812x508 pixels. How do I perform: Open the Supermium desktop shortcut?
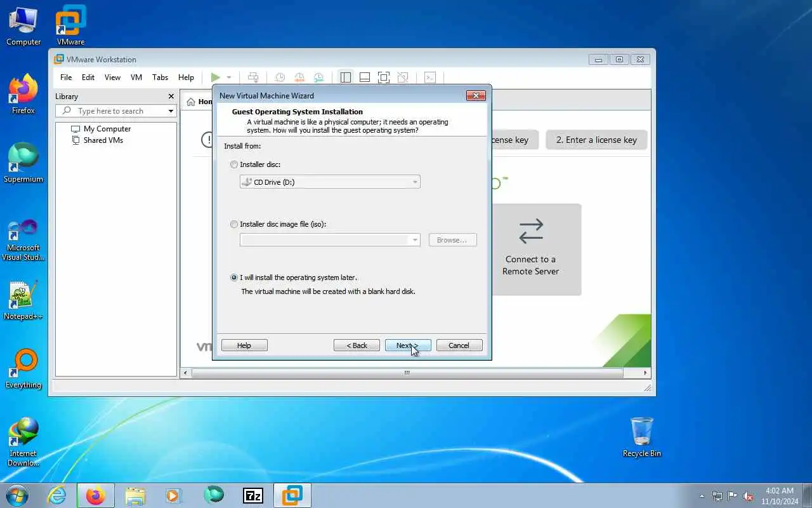pos(23,163)
